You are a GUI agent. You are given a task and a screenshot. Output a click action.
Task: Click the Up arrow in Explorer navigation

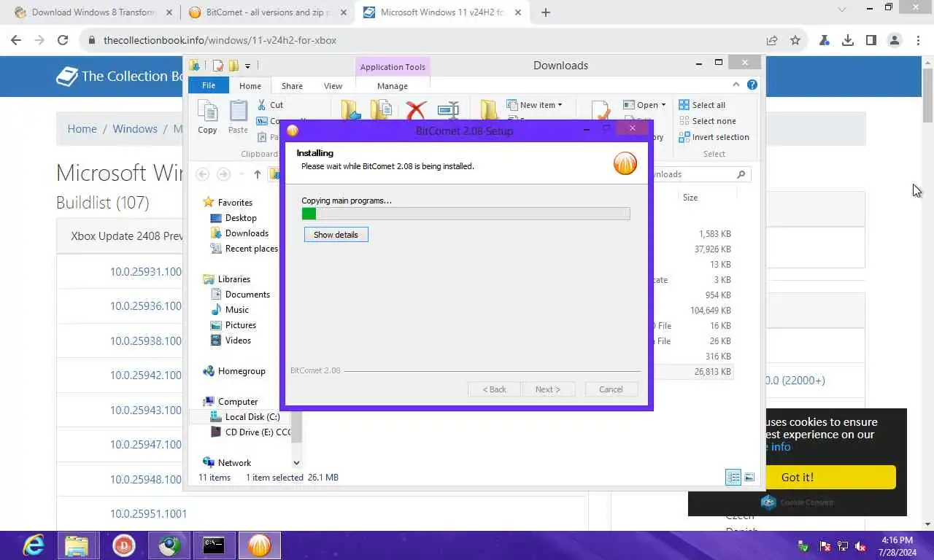click(257, 174)
